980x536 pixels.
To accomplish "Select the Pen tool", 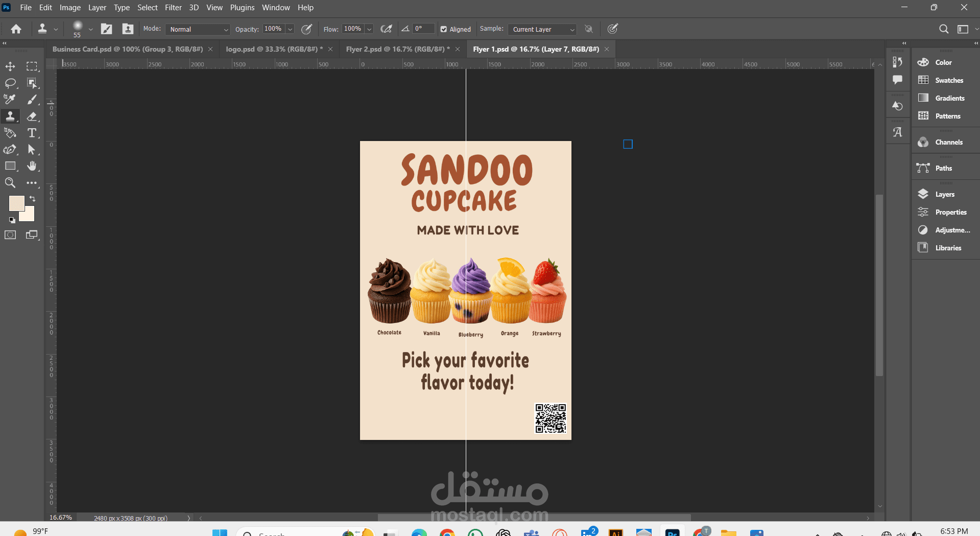I will coord(10,150).
